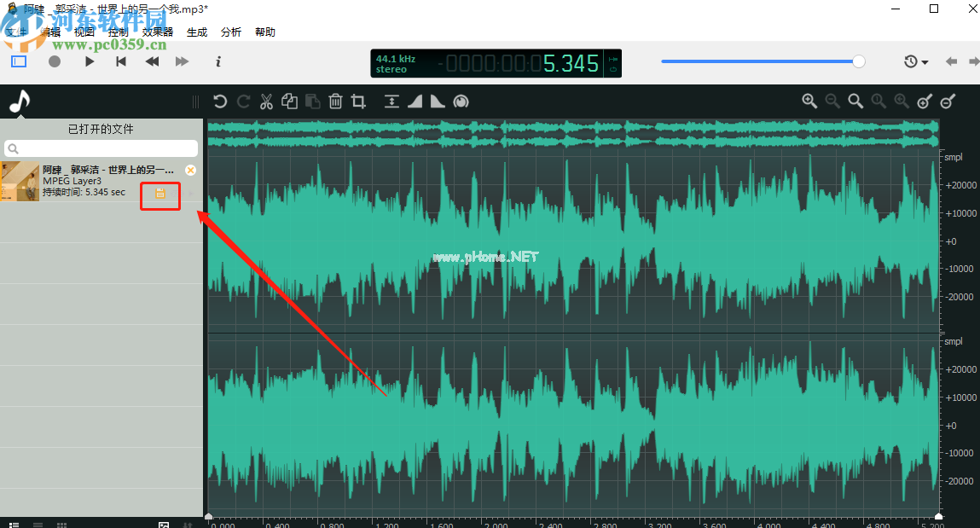Click the opened-files search field

(x=102, y=148)
